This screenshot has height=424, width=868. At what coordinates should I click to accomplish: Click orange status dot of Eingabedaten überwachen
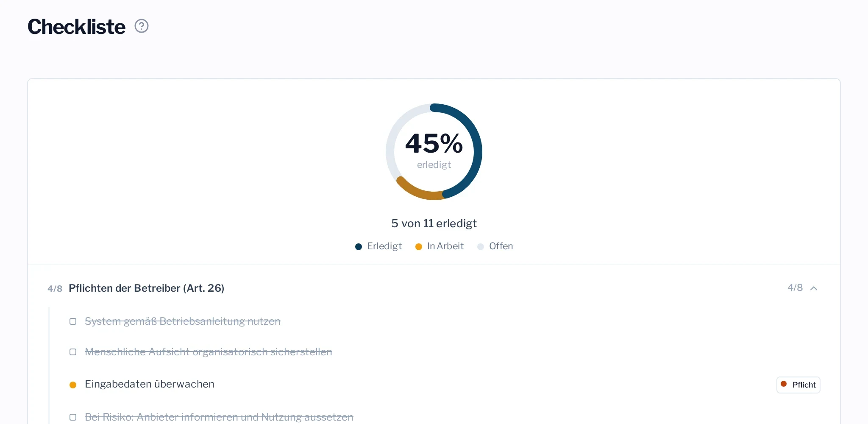click(x=73, y=385)
